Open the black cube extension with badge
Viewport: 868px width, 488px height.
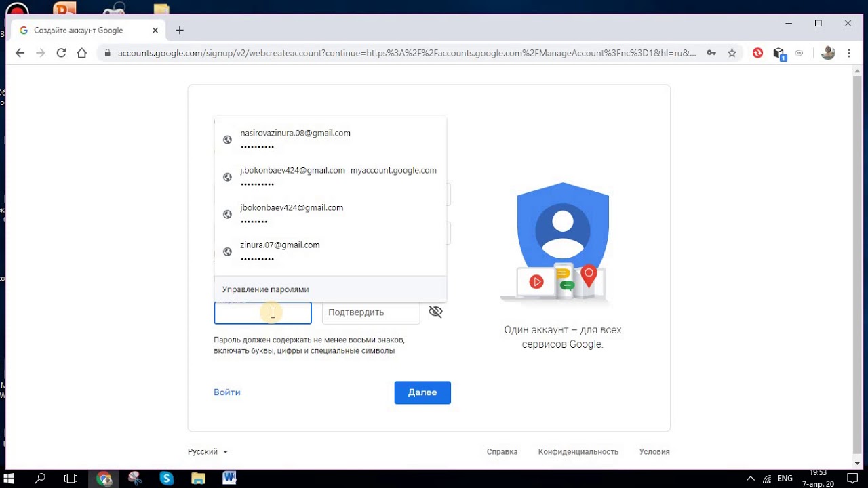coord(779,54)
